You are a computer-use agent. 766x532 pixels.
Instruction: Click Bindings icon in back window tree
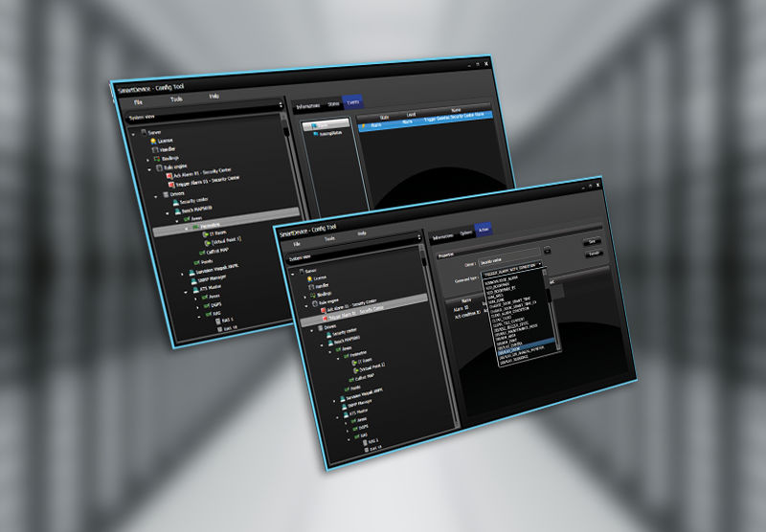(157, 159)
